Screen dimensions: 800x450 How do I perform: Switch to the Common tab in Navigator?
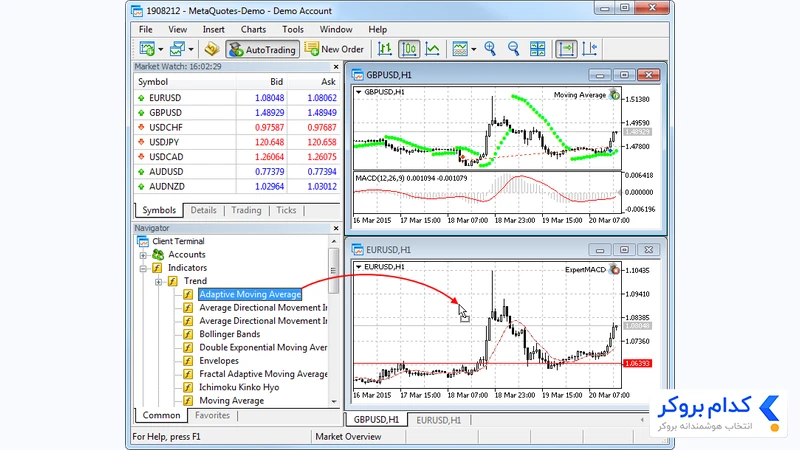tap(161, 415)
